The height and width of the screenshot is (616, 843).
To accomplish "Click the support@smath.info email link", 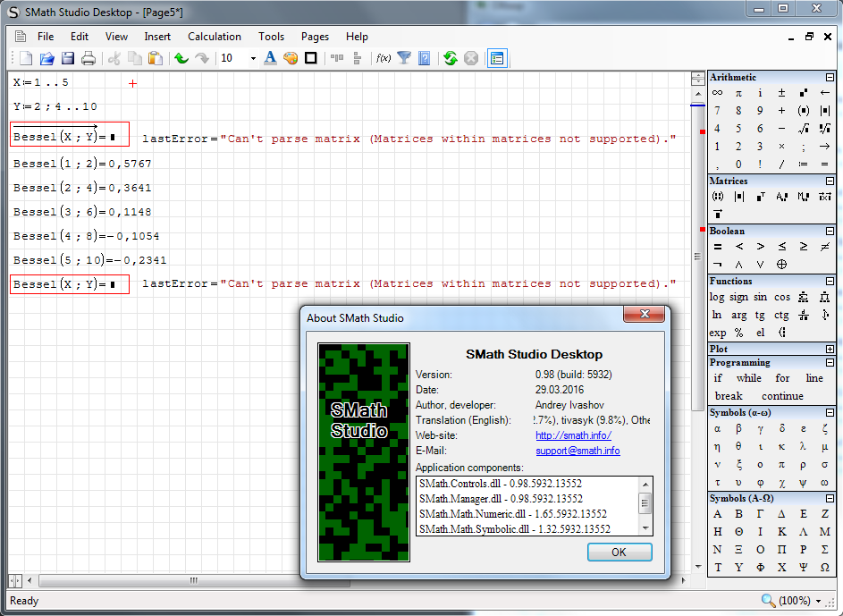I will pos(577,451).
